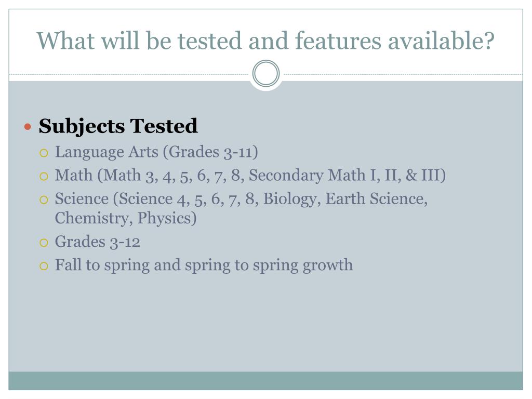Click the hollow bullet before Language Arts

pyautogui.click(x=44, y=153)
